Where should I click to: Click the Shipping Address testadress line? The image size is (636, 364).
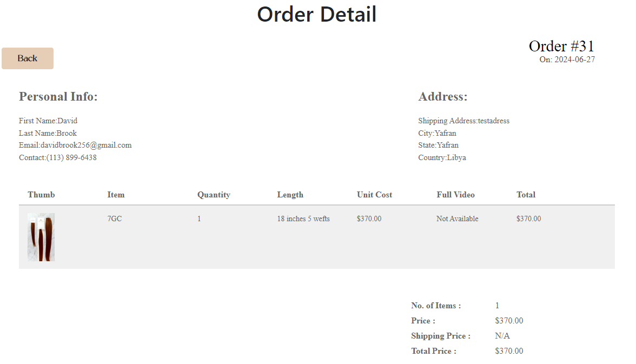click(463, 121)
